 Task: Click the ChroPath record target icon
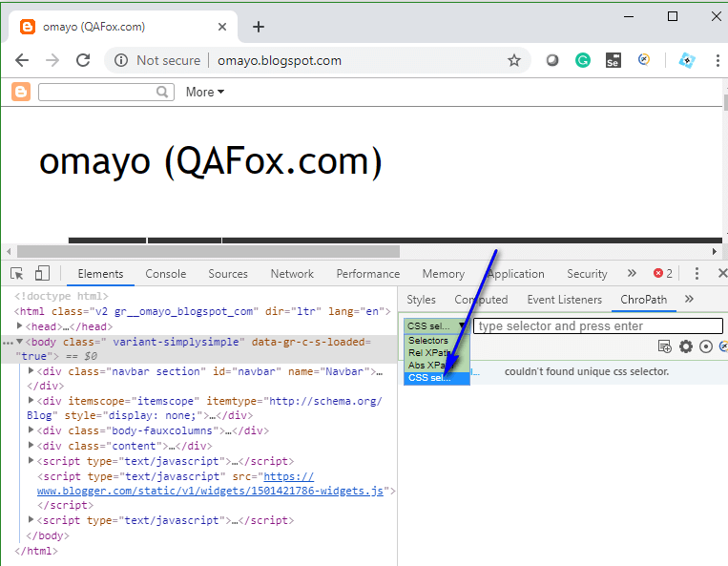[x=706, y=346]
